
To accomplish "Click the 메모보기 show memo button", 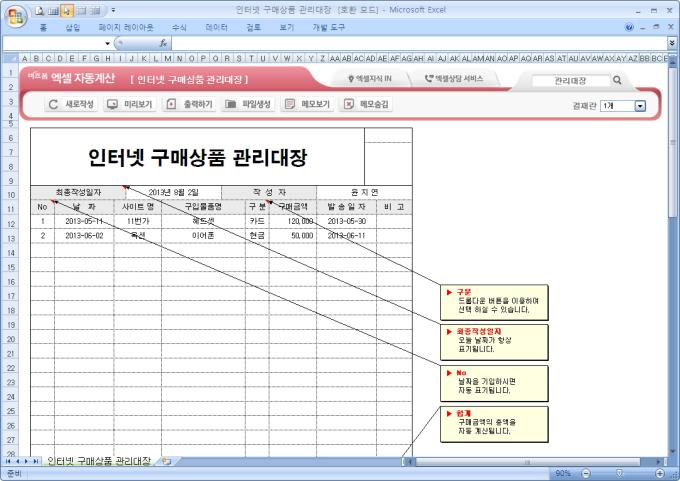I will [307, 104].
